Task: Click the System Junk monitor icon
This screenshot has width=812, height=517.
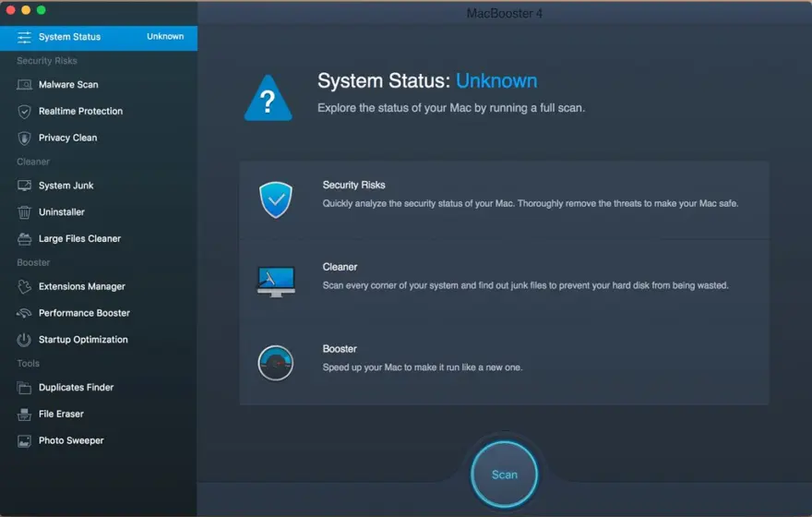Action: click(24, 186)
